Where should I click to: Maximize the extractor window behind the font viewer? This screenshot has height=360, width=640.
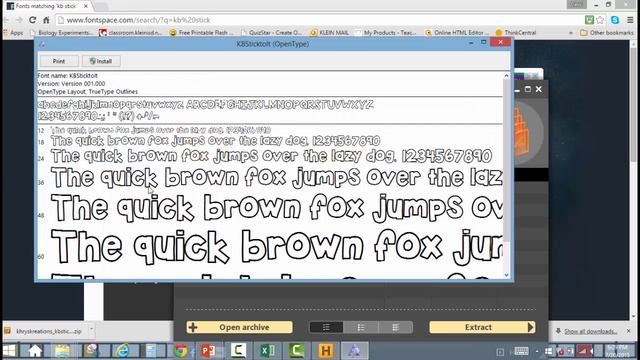[528, 89]
